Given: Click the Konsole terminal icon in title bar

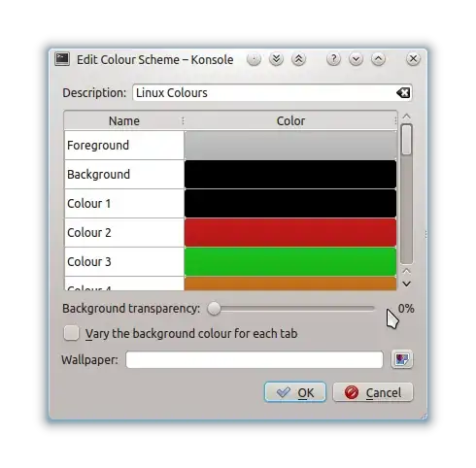Looking at the screenshot, I should click(62, 59).
